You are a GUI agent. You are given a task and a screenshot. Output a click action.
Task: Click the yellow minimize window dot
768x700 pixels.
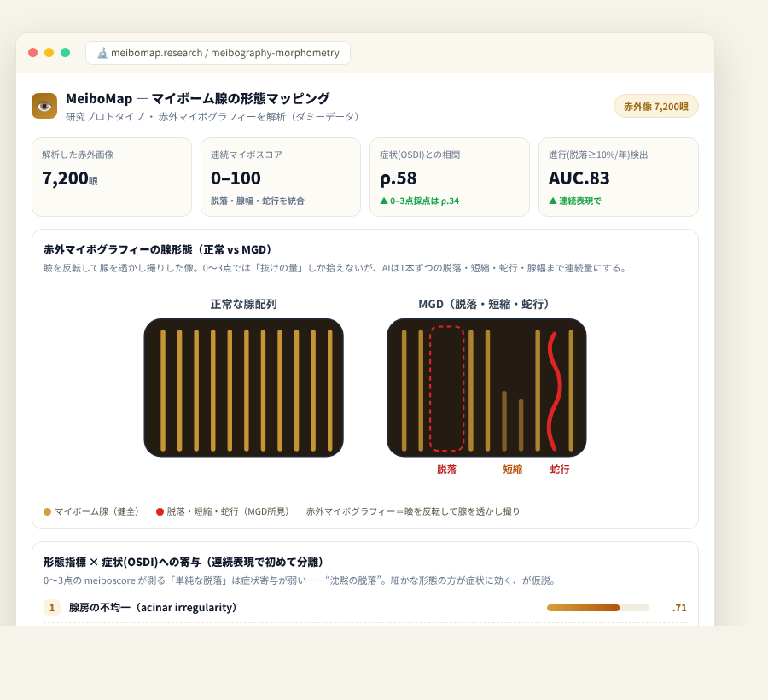point(49,52)
